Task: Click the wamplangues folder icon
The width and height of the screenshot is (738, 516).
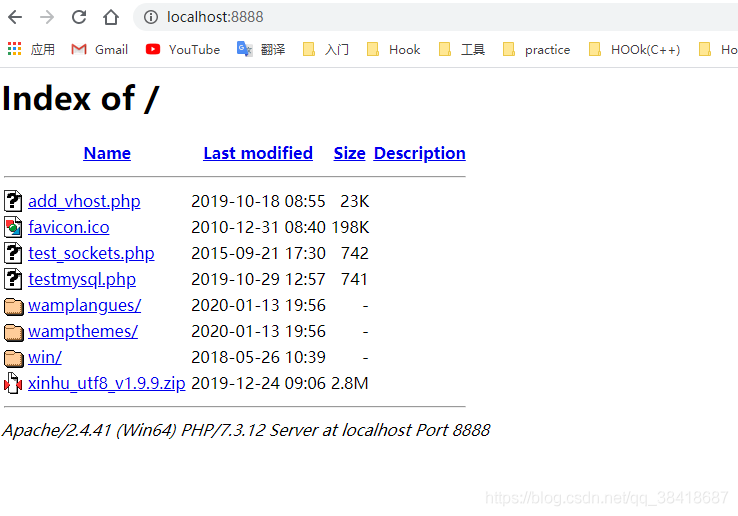Action: (13, 305)
